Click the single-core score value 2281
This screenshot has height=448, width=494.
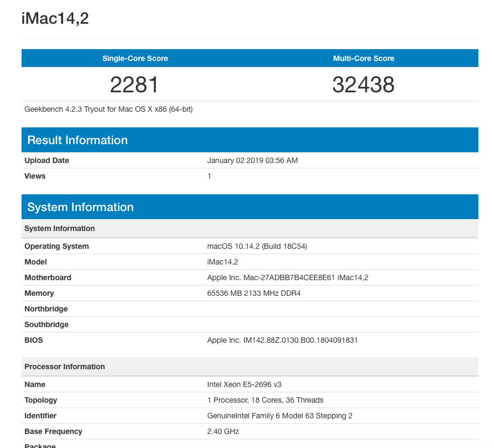coord(135,85)
